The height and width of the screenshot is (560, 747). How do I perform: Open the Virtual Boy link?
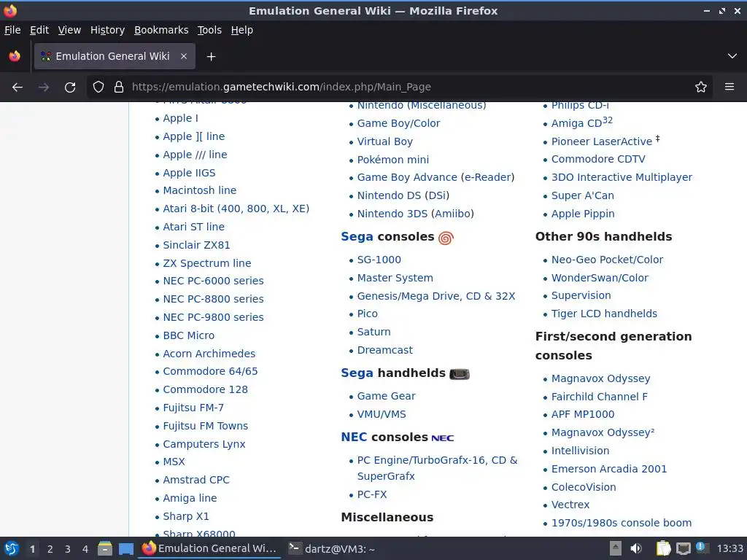385,142
